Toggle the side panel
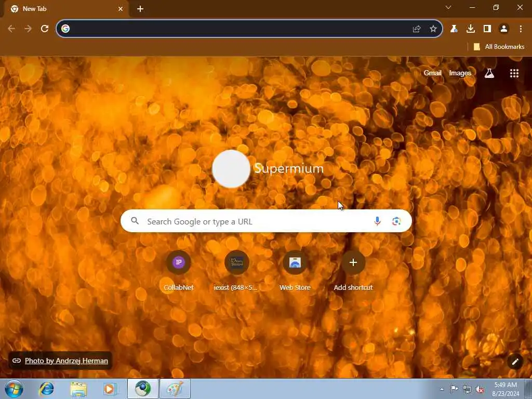 (487, 29)
